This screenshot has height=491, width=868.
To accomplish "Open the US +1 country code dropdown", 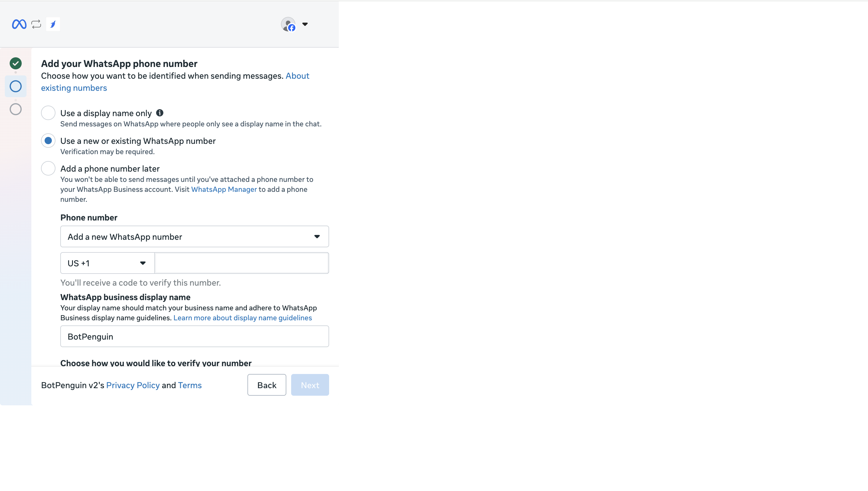I will point(107,263).
